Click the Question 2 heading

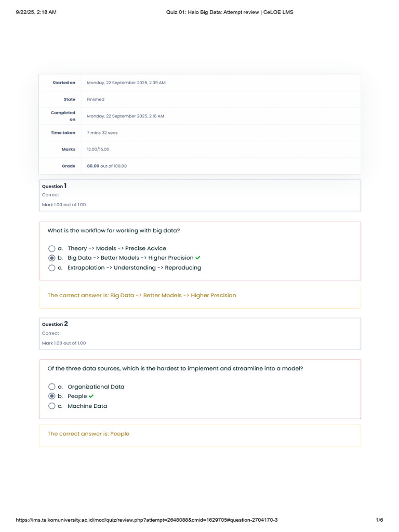[55, 324]
